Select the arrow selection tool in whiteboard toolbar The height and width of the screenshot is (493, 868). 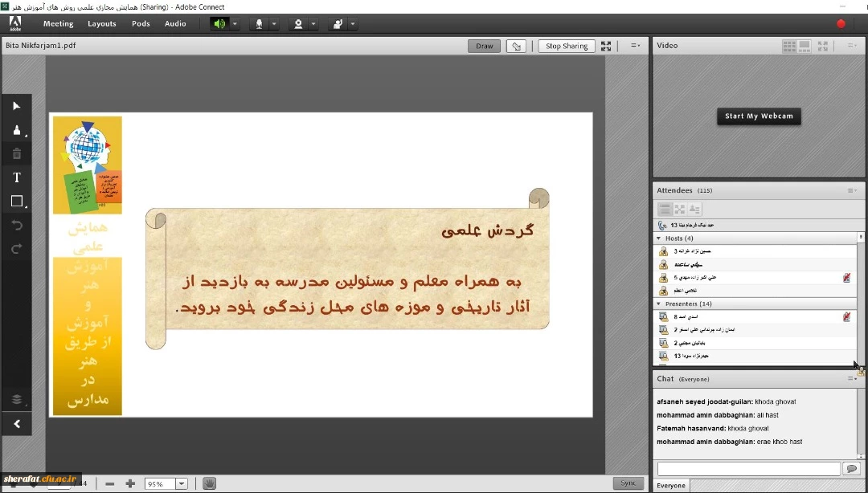click(16, 106)
